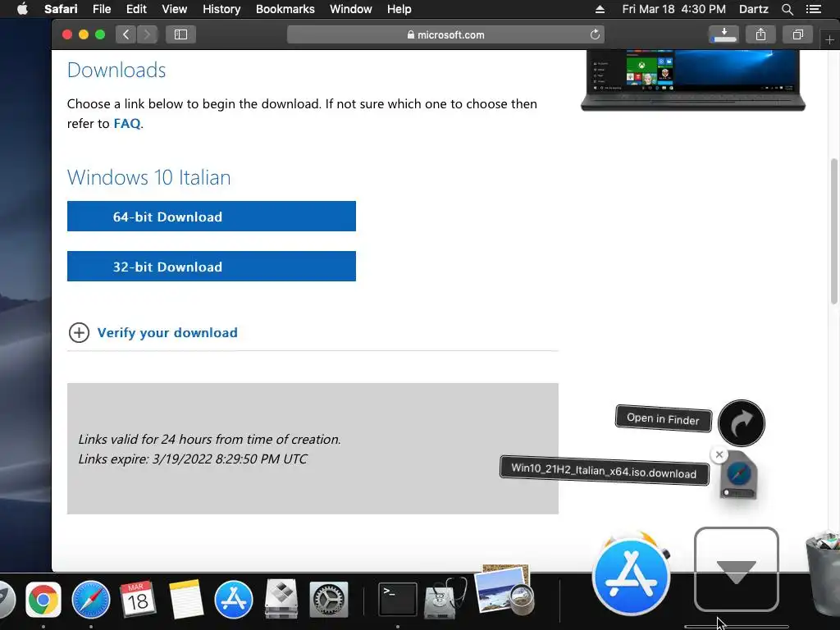Screen dimensions: 840x630
Task: Click the Windows 10 Italian heading
Action: click(x=149, y=177)
